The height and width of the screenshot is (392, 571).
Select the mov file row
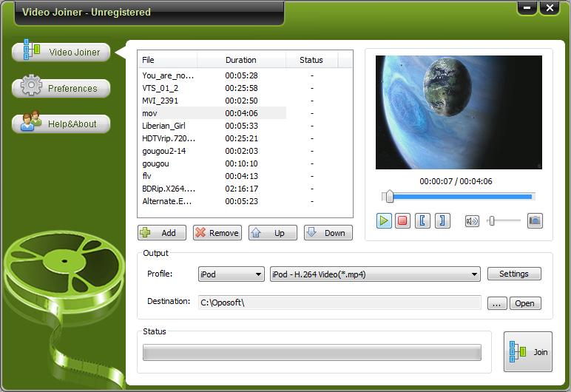pos(245,113)
